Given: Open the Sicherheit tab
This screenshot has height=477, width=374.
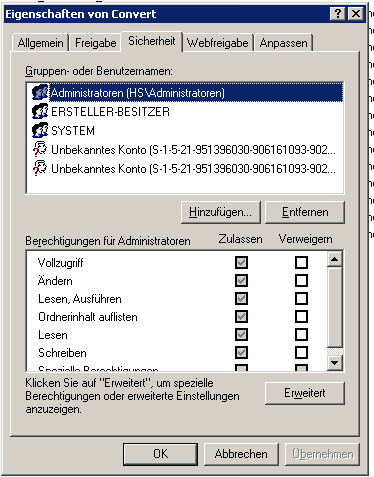Looking at the screenshot, I should coord(152,41).
